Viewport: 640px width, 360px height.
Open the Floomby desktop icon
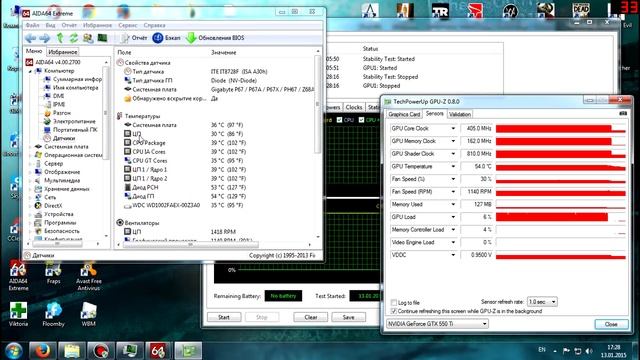[x=53, y=315]
